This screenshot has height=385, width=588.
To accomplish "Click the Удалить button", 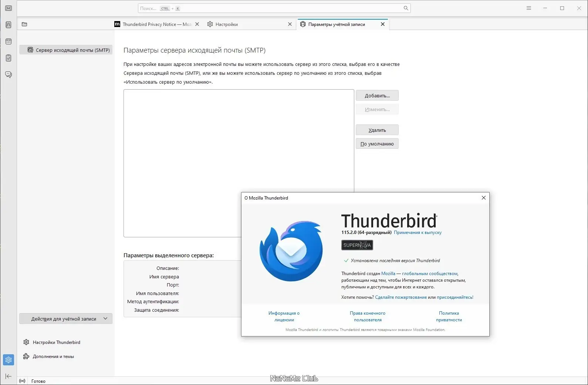I will (377, 130).
